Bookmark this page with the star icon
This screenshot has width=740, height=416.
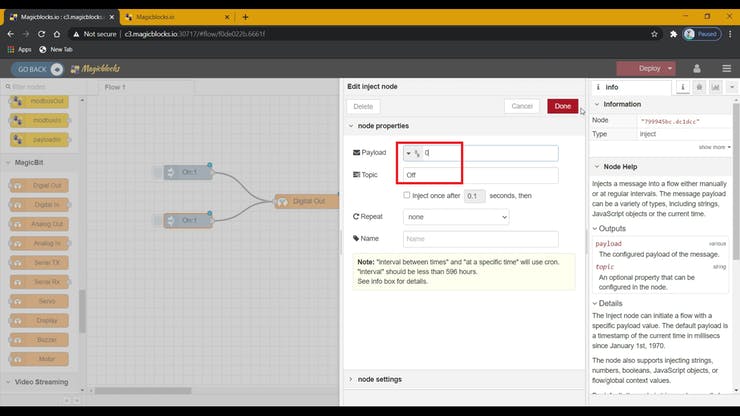[654, 34]
